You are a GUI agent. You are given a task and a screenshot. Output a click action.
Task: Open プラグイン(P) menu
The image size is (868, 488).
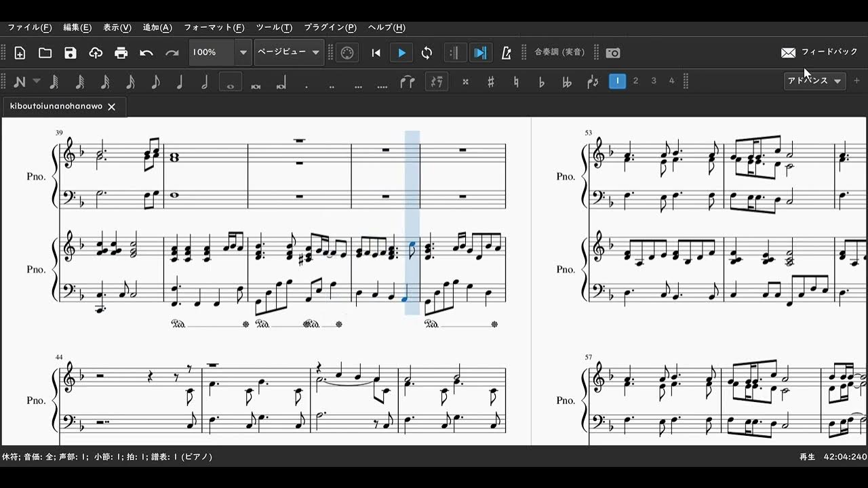coord(330,28)
